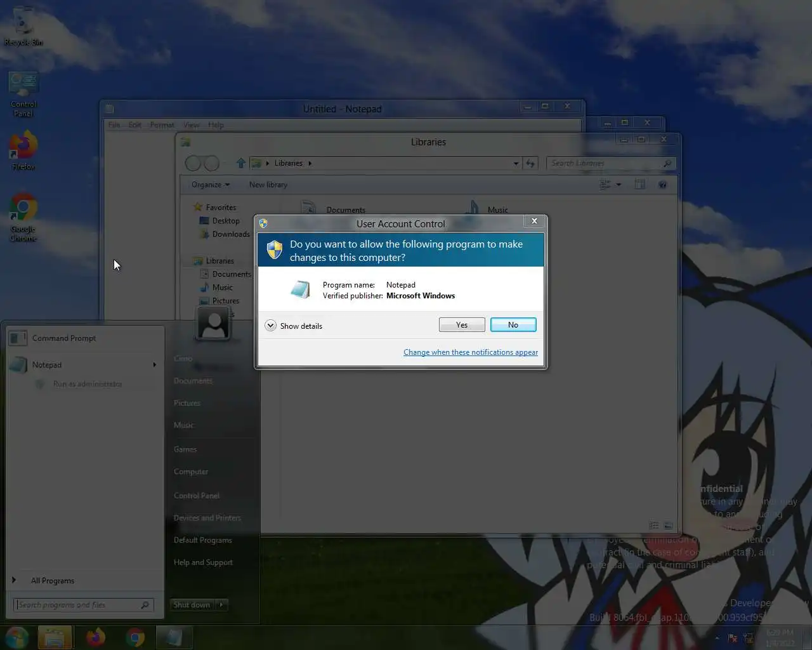Click the Forward arrow in Libraries window
The image size is (812, 650).
click(212, 164)
